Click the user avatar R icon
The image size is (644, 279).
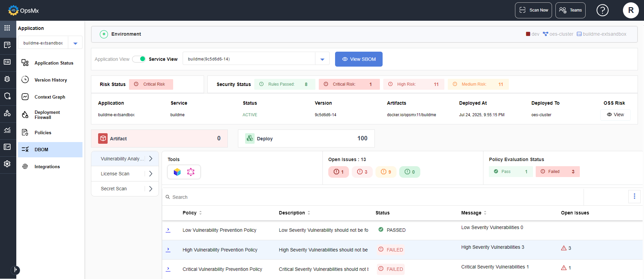coord(630,10)
